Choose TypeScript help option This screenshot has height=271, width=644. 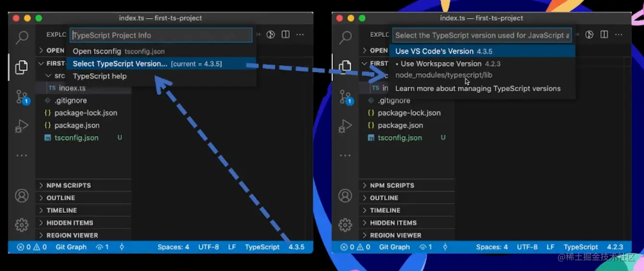pyautogui.click(x=161, y=76)
